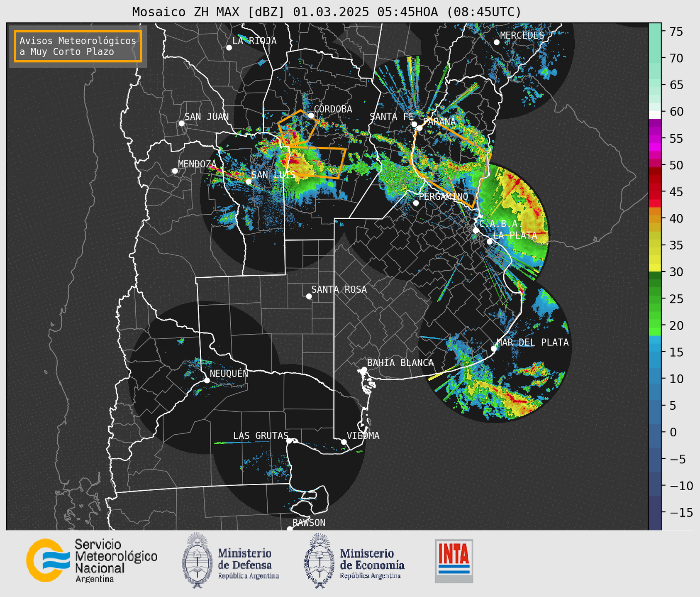Click the LA PLATA city marker
Viewport: 700px width, 597px height.
490,242
